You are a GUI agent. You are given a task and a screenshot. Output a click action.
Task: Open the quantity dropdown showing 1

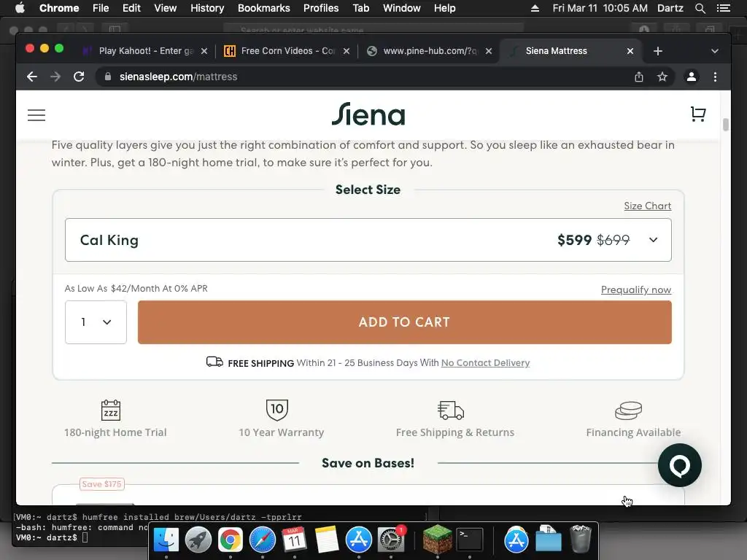(x=96, y=322)
